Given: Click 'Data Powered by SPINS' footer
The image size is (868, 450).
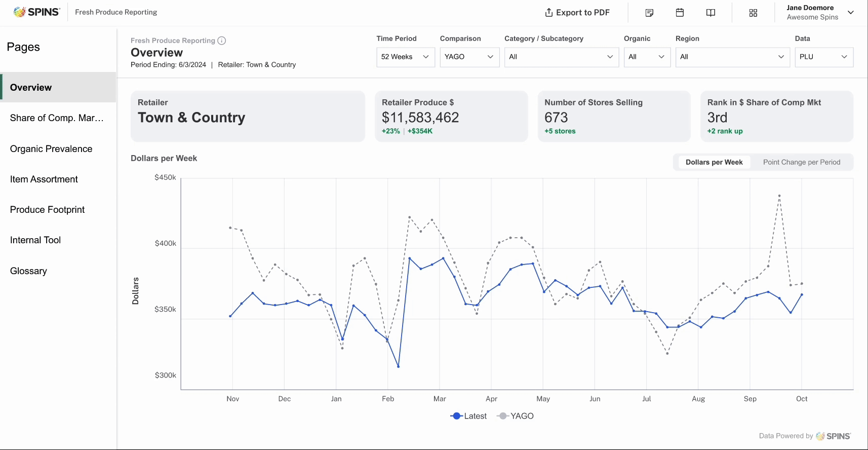Looking at the screenshot, I should click(x=805, y=436).
